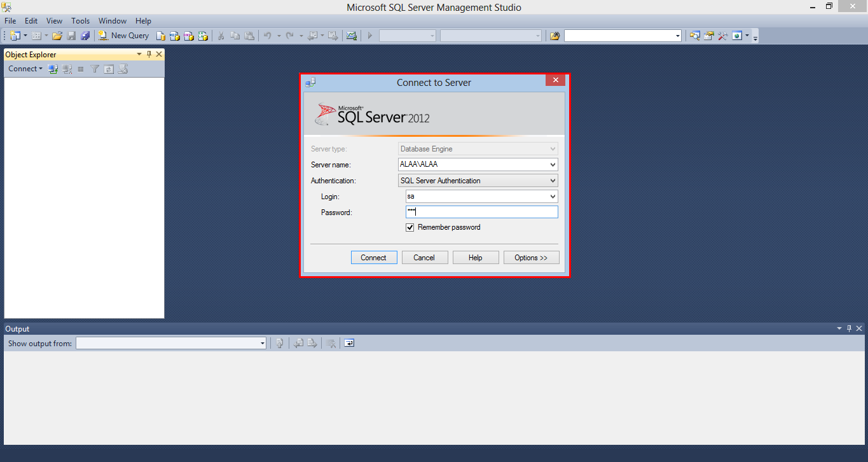Viewport: 868px width, 462px height.
Task: Click the Analysis Services DMX Query icon
Action: [x=189, y=36]
